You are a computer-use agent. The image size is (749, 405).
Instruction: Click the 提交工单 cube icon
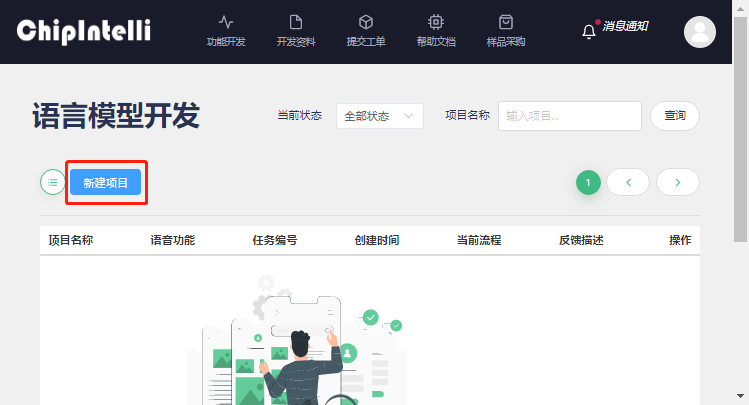coord(366,22)
